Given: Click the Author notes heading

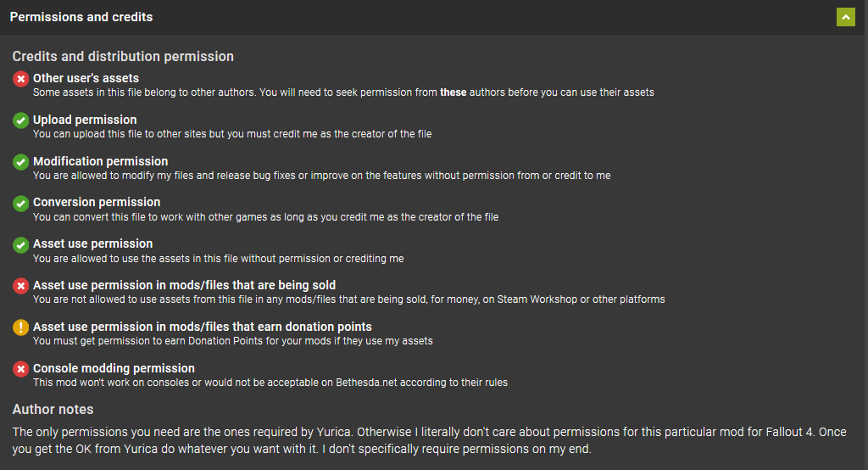Looking at the screenshot, I should pos(53,410).
